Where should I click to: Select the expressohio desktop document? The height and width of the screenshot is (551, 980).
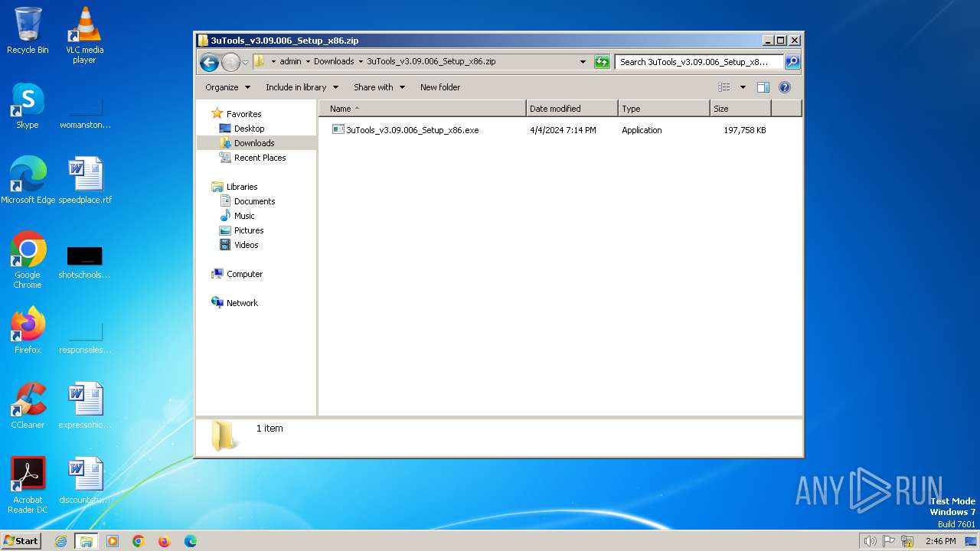click(x=85, y=406)
